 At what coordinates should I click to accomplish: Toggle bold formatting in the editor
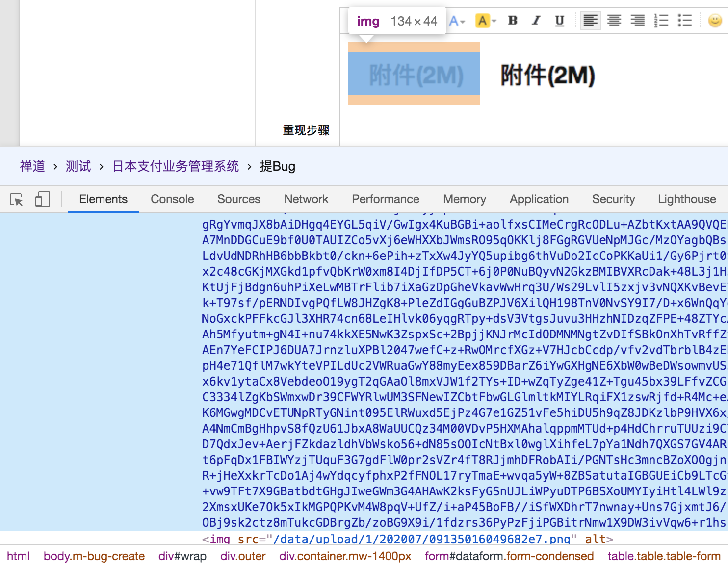click(513, 21)
